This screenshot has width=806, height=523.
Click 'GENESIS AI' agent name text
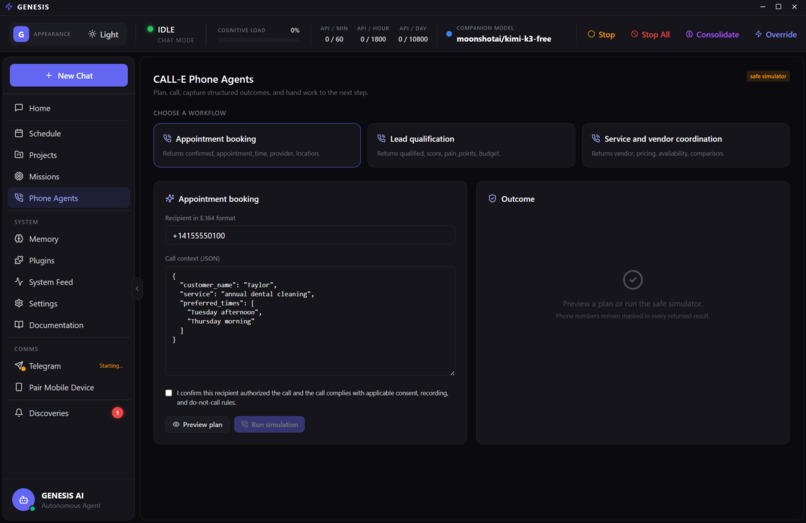[62, 496]
